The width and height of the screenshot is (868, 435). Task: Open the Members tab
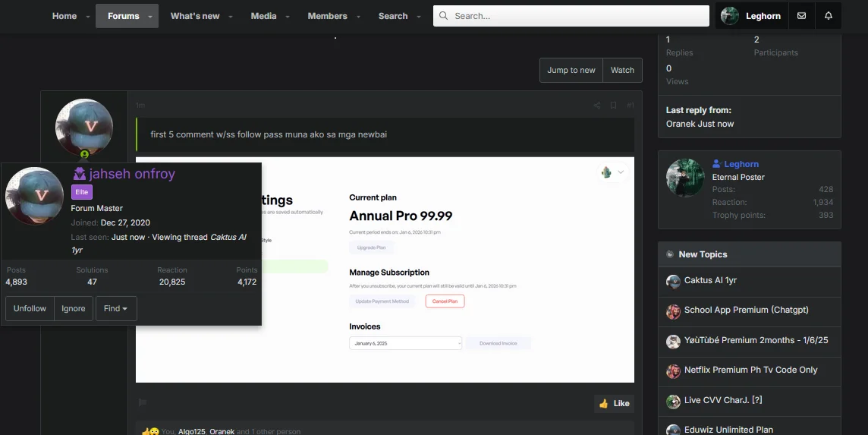(x=327, y=16)
